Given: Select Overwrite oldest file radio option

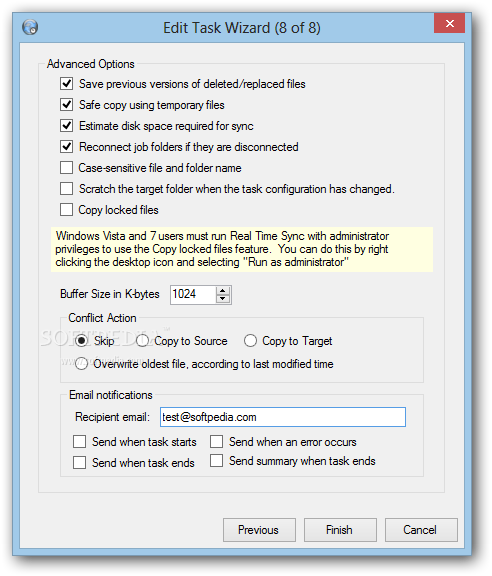Looking at the screenshot, I should pos(81,364).
